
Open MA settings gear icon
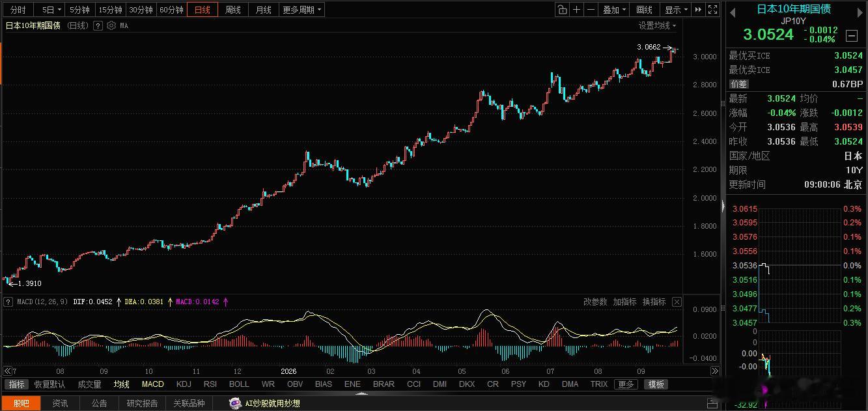pos(111,25)
